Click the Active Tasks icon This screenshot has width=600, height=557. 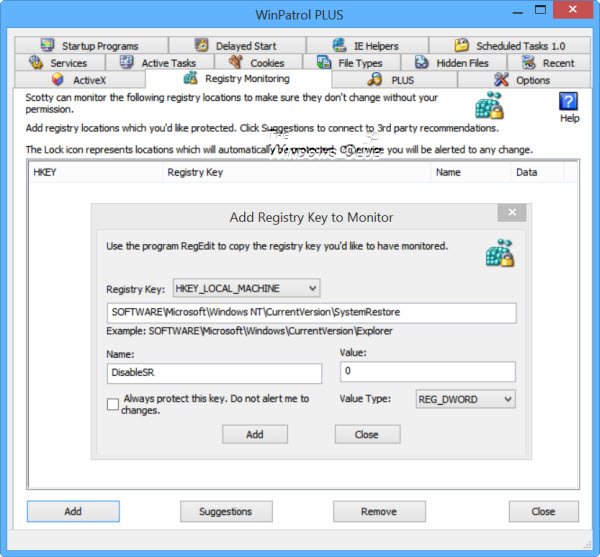pos(127,62)
